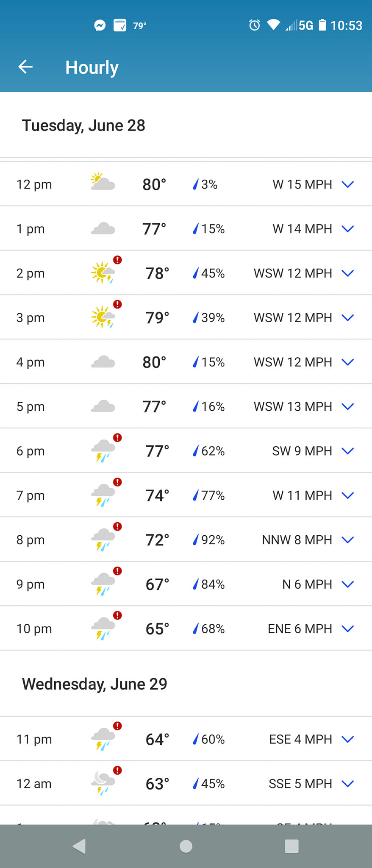
Task: Tap the back arrow in Hourly header
Action: [x=25, y=67]
